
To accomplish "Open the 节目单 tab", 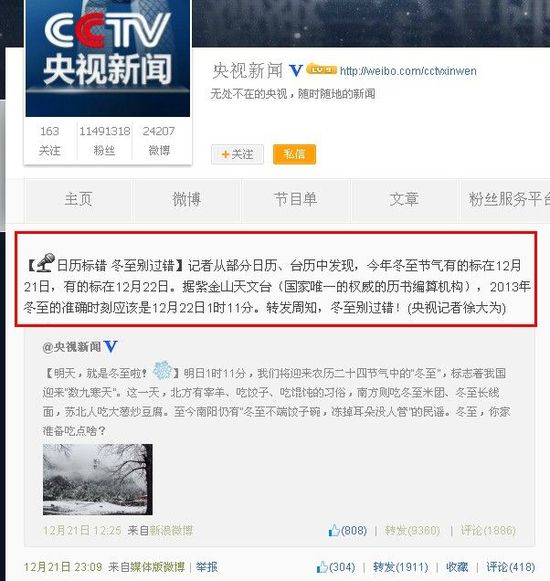I will (x=295, y=199).
